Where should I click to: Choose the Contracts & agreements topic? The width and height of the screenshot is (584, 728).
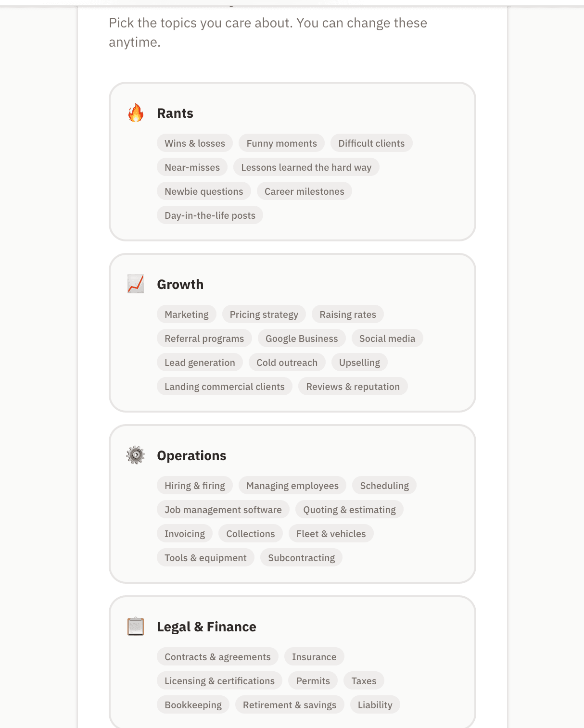click(217, 657)
